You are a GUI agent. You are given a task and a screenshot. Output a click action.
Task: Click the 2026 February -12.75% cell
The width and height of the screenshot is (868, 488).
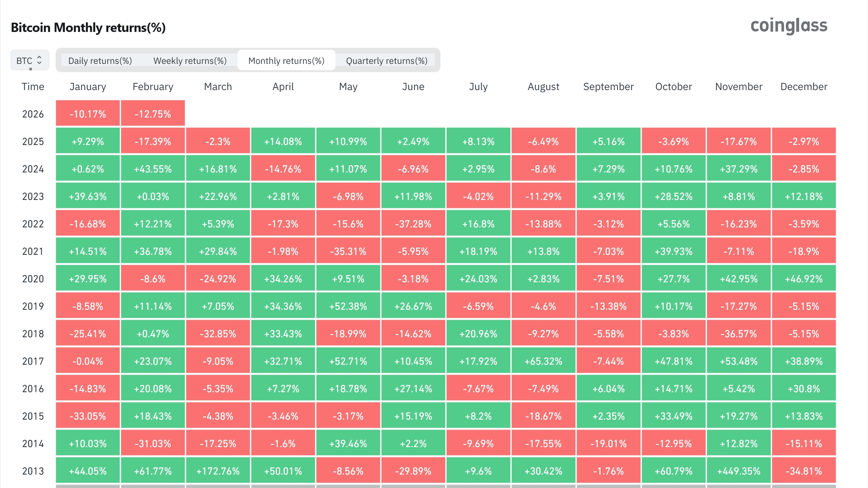pos(153,114)
